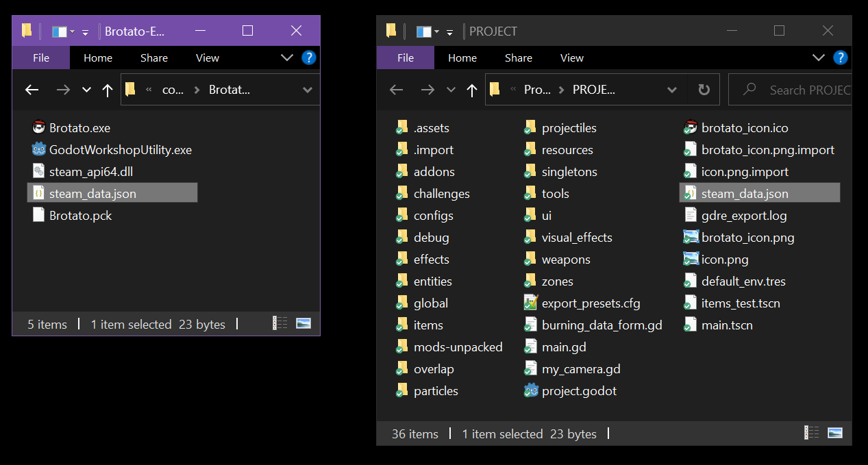Open address history dropdown in PROJECT window
This screenshot has height=465, width=868.
(672, 90)
